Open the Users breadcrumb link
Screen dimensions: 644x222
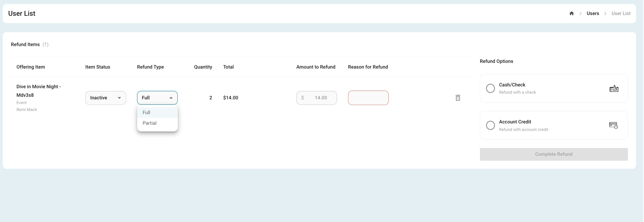[x=593, y=13]
